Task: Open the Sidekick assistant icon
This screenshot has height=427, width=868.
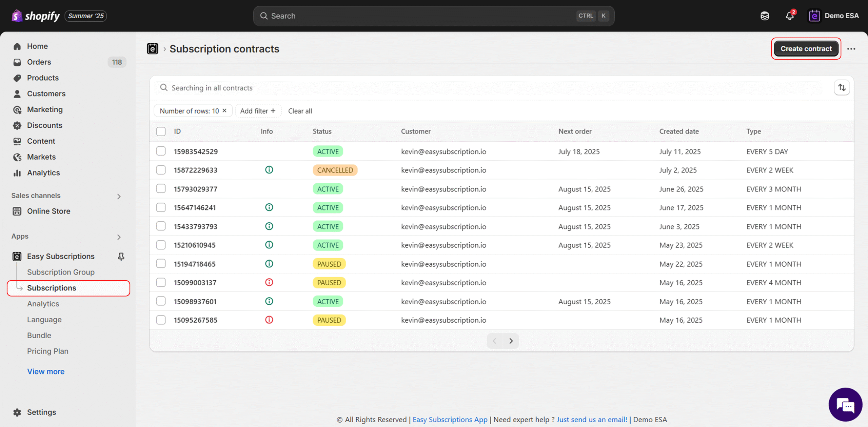Action: click(765, 16)
